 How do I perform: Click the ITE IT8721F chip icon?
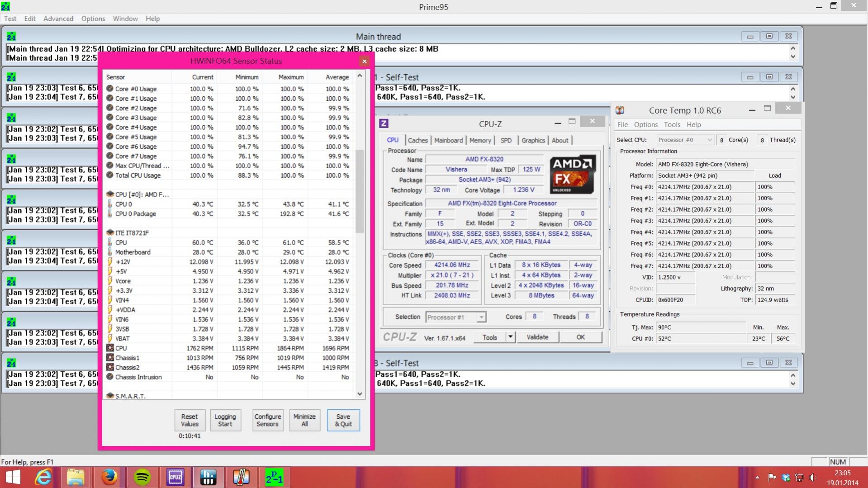pyautogui.click(x=109, y=232)
